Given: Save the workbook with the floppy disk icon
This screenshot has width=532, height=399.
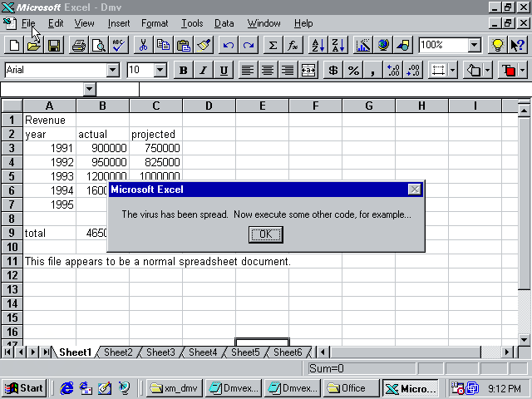Looking at the screenshot, I should click(53, 45).
